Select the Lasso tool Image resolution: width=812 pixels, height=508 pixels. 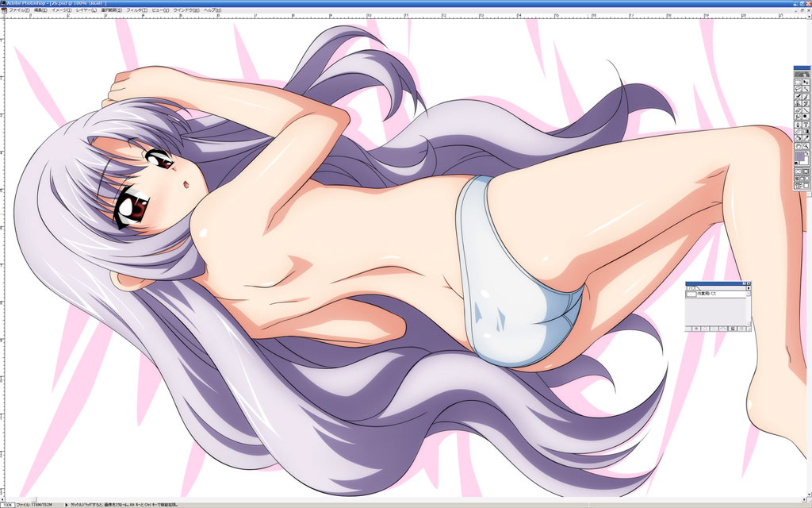point(798,88)
